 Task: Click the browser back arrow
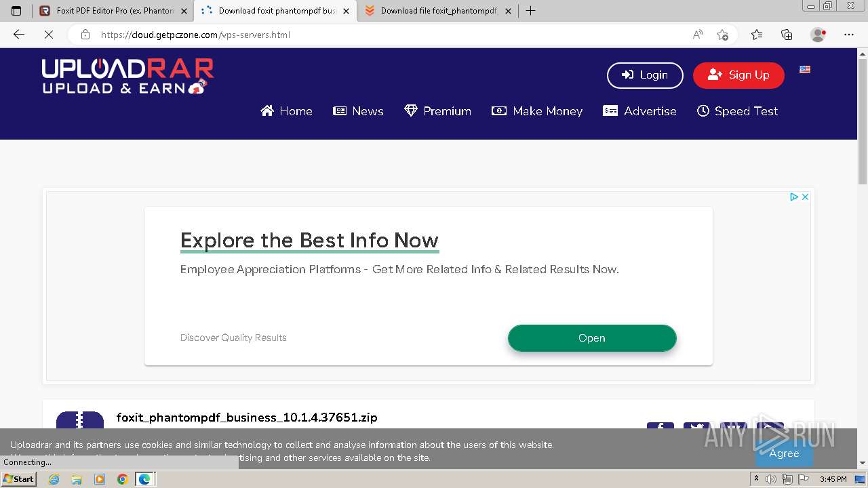click(19, 35)
